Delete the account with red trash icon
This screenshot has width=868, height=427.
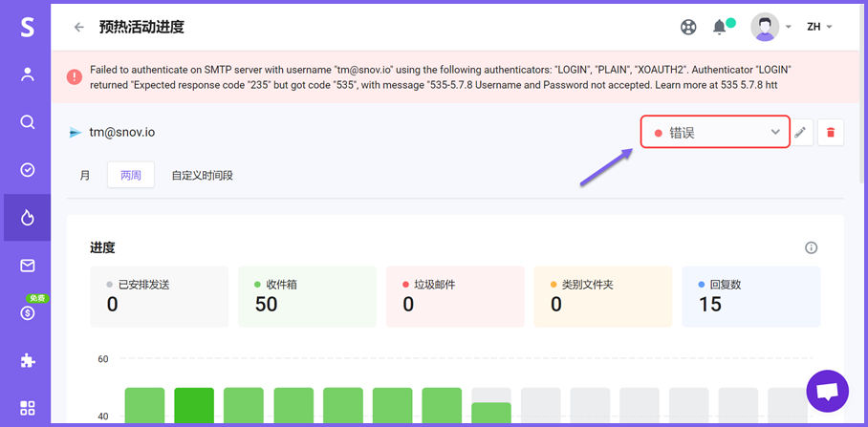point(831,132)
